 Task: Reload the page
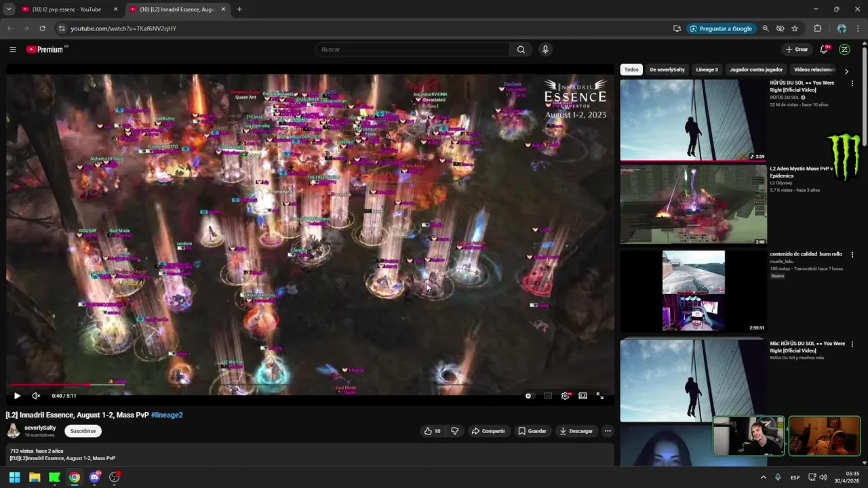tap(42, 28)
